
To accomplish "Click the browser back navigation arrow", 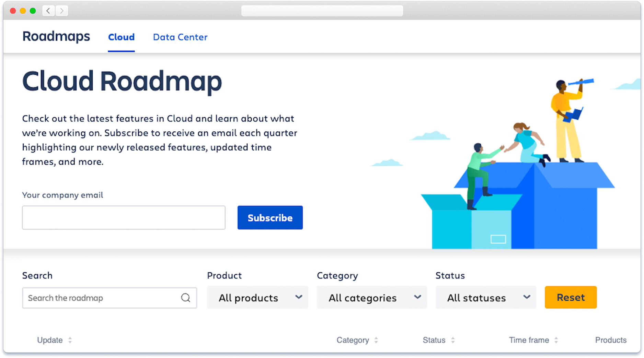I will tap(48, 11).
